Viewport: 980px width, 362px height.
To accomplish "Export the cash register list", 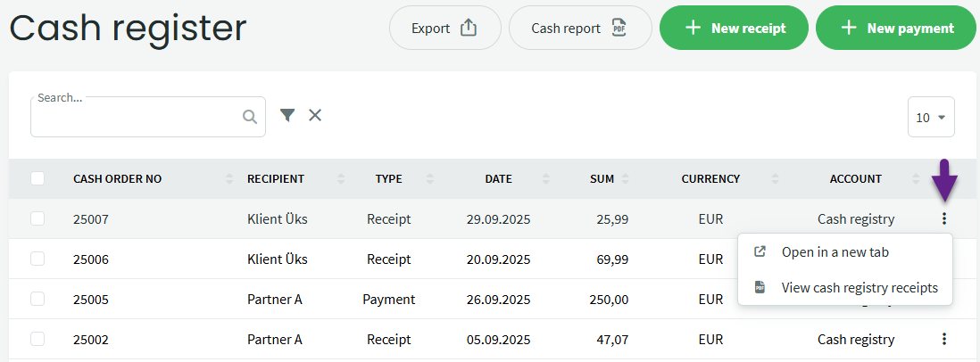I will [444, 28].
